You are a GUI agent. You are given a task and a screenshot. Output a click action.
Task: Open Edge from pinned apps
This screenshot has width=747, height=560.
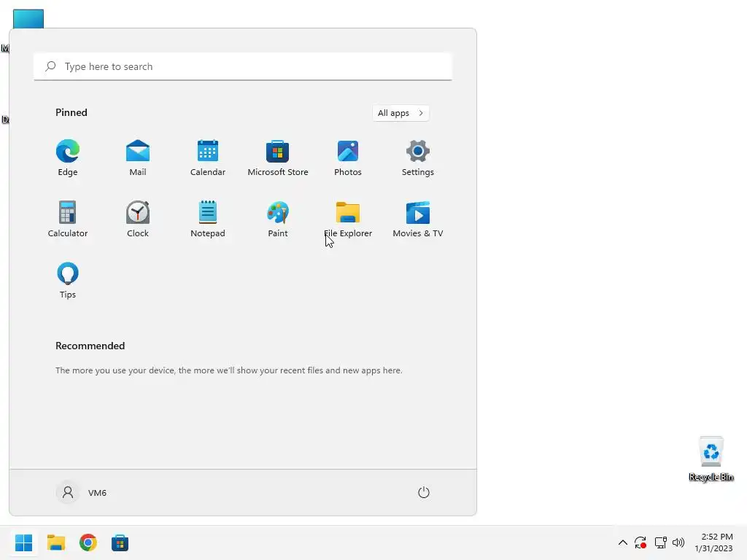tap(68, 158)
